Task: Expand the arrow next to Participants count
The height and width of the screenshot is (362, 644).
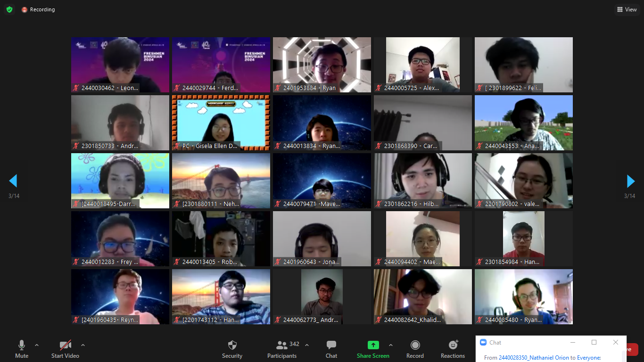Action: [x=307, y=345]
